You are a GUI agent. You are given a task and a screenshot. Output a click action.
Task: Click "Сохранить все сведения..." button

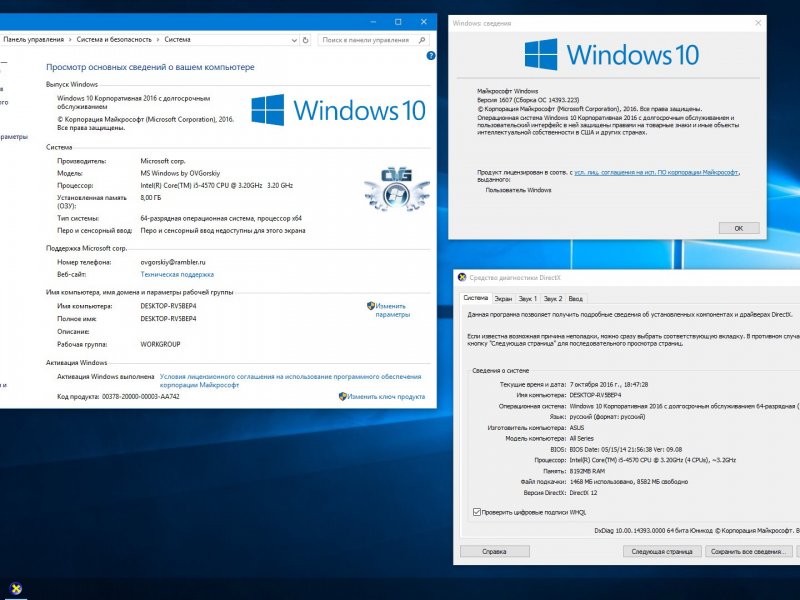pyautogui.click(x=748, y=552)
